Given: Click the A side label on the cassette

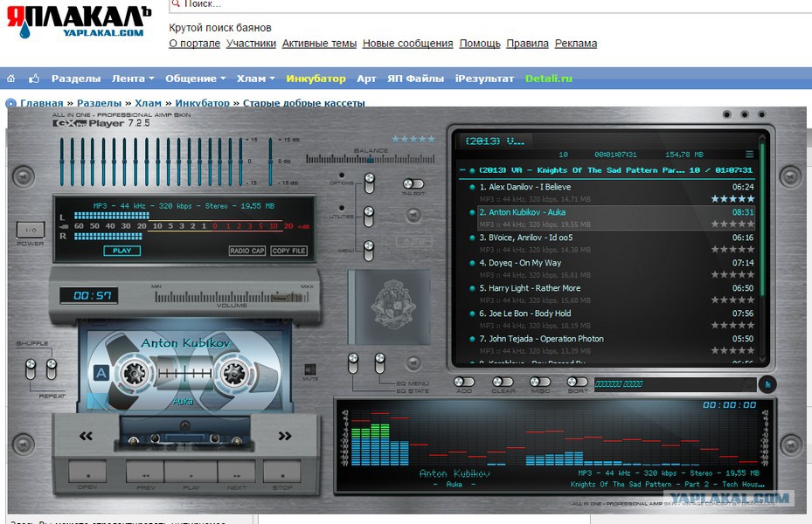Looking at the screenshot, I should coord(101,372).
